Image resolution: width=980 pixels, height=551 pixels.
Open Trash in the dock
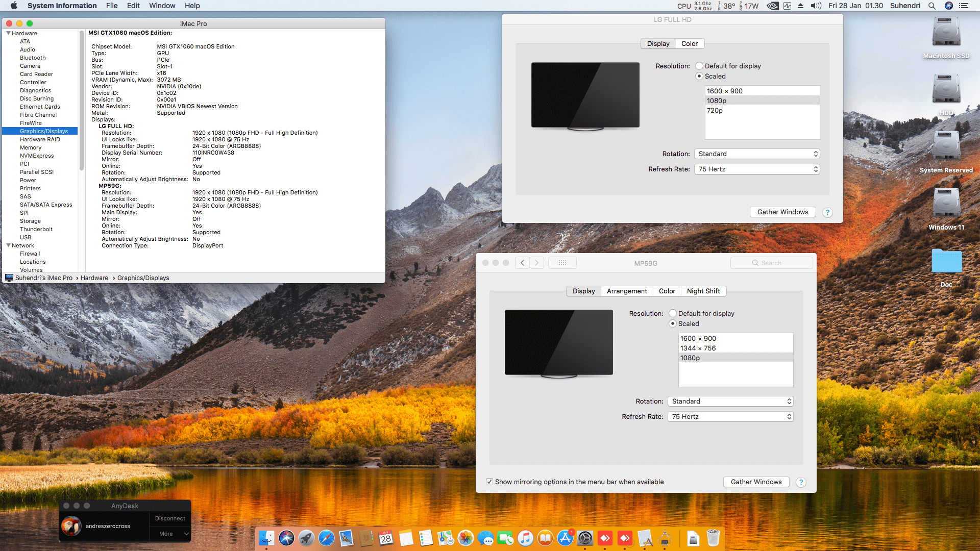coord(713,538)
